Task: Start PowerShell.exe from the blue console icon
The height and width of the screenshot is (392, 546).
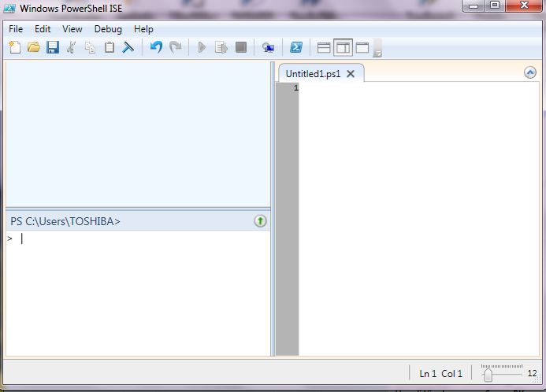Action: click(x=296, y=47)
